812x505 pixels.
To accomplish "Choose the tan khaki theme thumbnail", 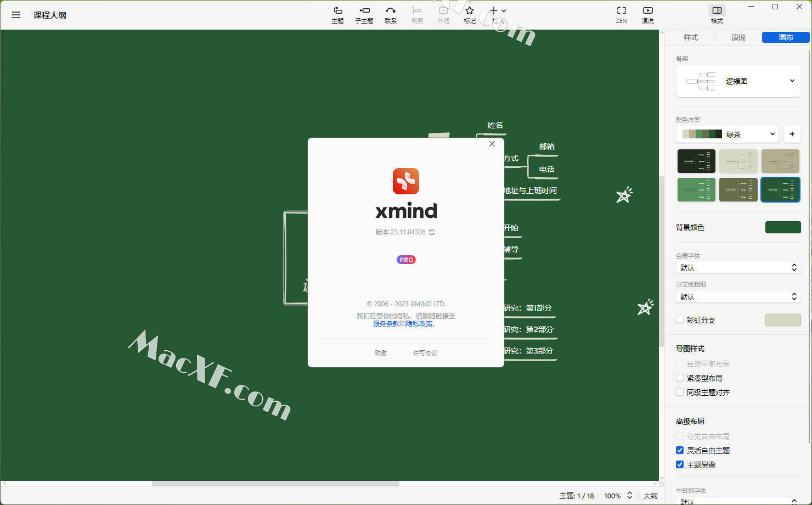I will pyautogui.click(x=780, y=161).
